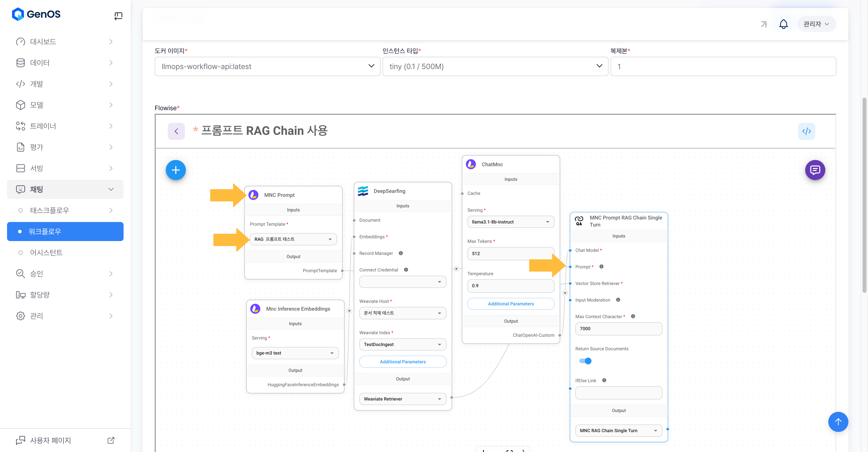
Task: Click ChatMnc Additional Parameters button
Action: (x=511, y=304)
